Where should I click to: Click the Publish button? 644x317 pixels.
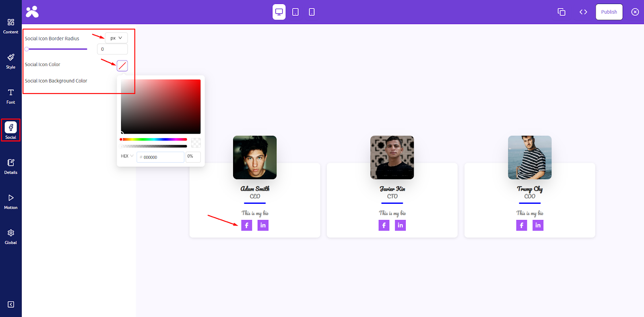point(609,12)
